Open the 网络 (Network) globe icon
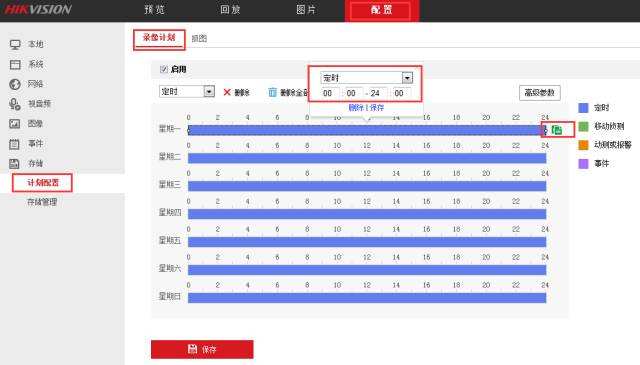This screenshot has height=365, width=640. click(15, 84)
